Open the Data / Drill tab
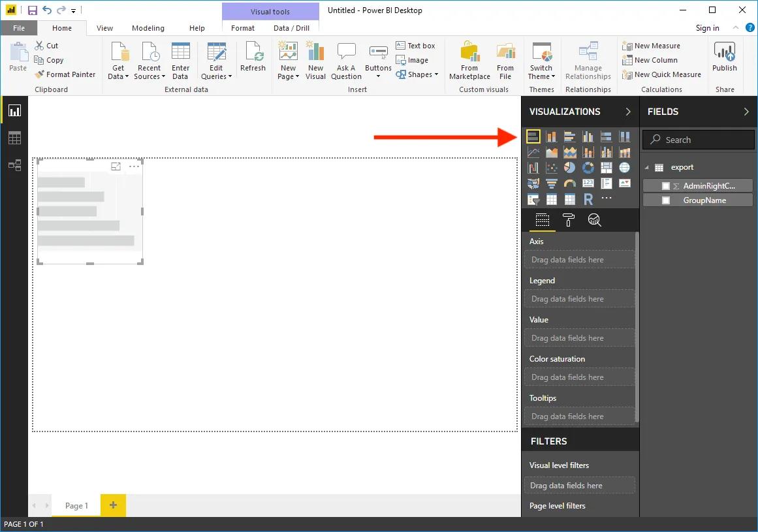 click(x=291, y=28)
